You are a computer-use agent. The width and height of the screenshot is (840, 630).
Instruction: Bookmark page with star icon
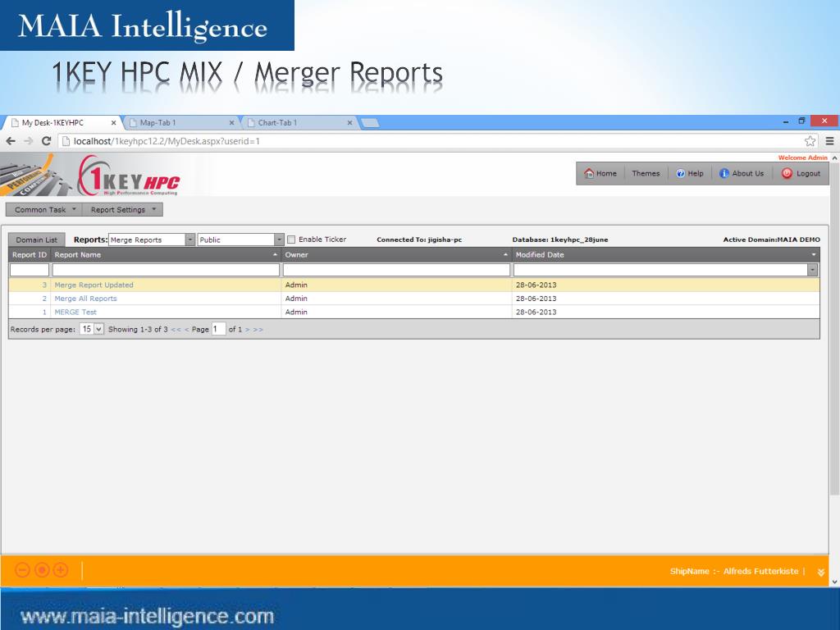(810, 141)
